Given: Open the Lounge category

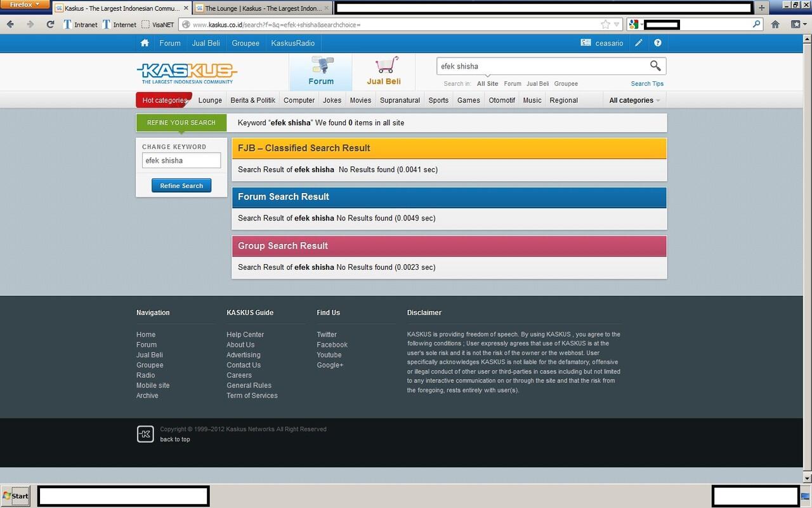Looking at the screenshot, I should [x=210, y=100].
